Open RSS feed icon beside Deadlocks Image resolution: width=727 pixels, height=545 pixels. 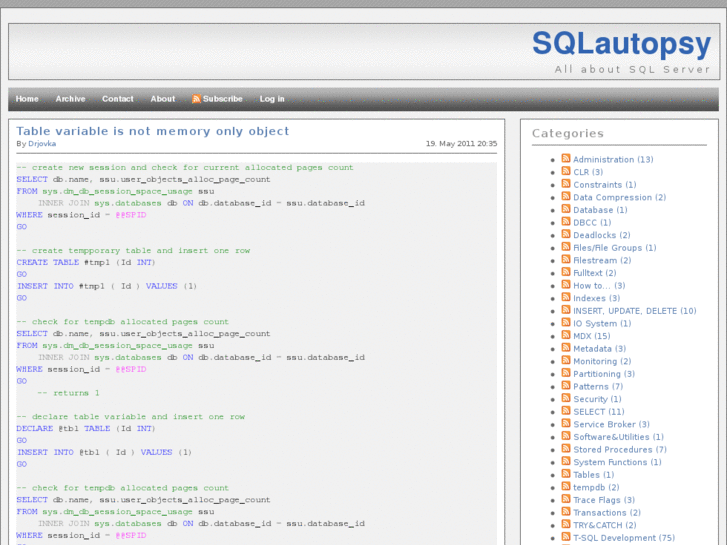click(566, 234)
